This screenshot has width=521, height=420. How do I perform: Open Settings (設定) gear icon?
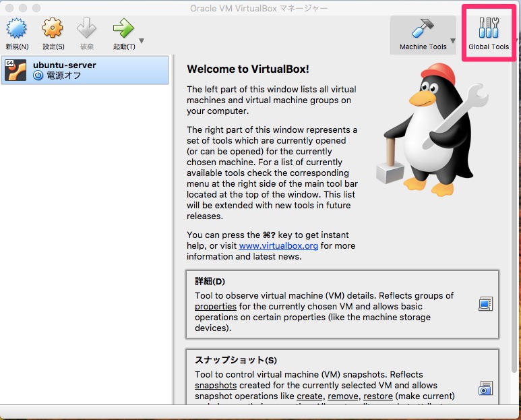click(53, 29)
